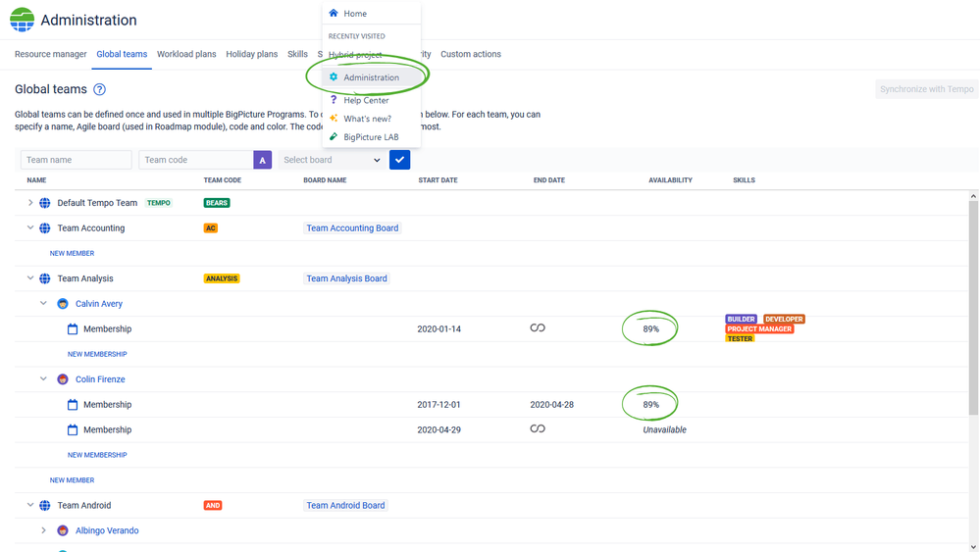This screenshot has width=980, height=552.
Task: Click the globe icon for Team Android
Action: 45,505
